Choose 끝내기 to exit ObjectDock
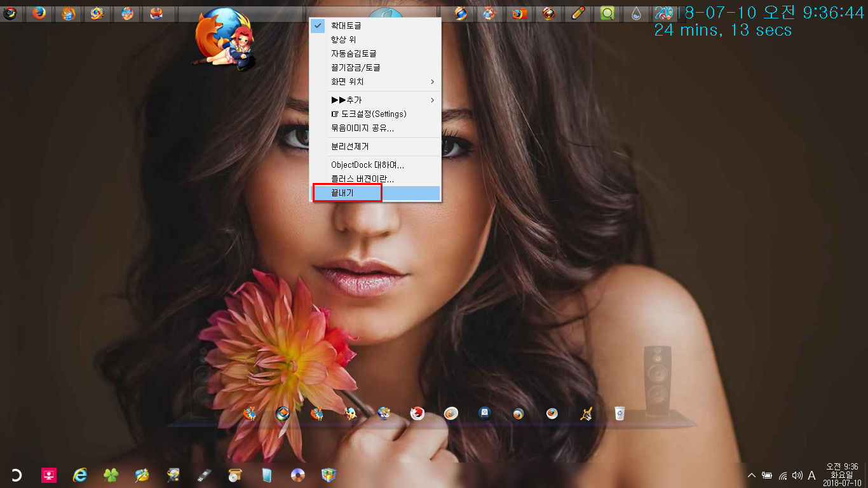 pos(376,193)
